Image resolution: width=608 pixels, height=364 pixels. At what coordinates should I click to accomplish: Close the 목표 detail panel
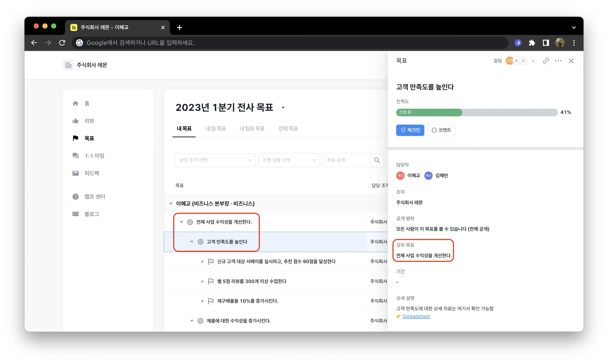tap(571, 61)
